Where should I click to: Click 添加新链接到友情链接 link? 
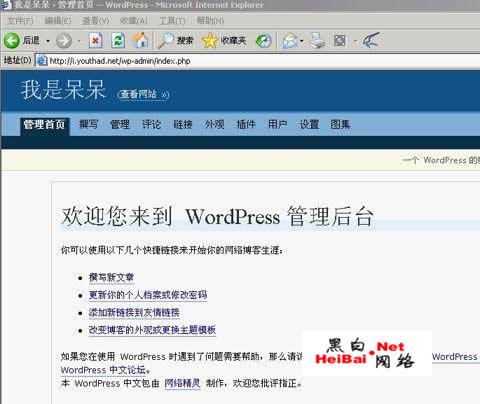pyautogui.click(x=134, y=313)
